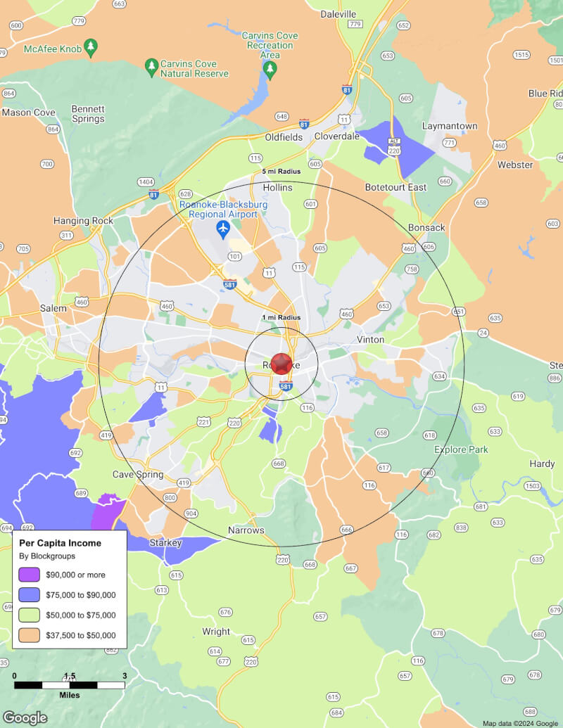This screenshot has height=728, width=563.
Task: Click the 5 mi Radius label
Action: click(281, 172)
